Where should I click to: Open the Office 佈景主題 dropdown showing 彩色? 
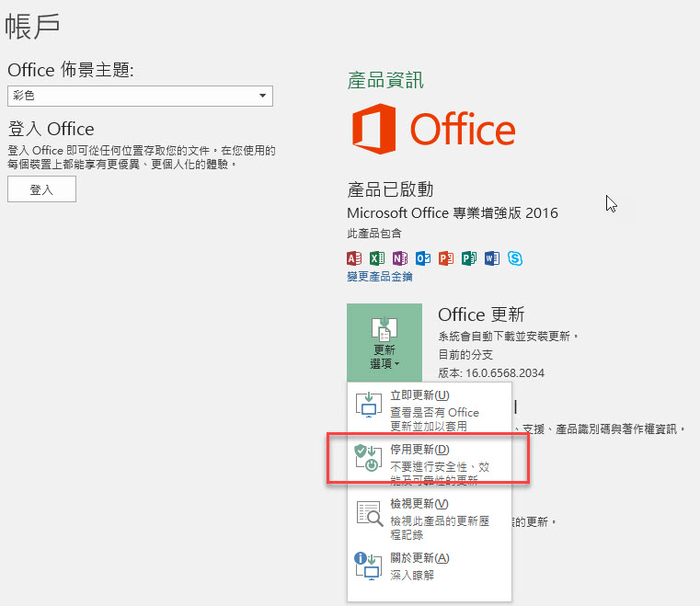pos(140,96)
